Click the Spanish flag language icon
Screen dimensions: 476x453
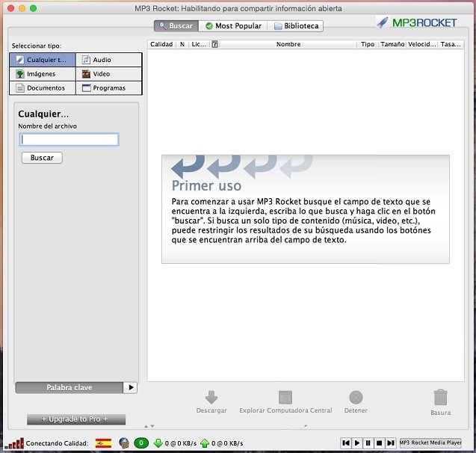[x=103, y=443]
